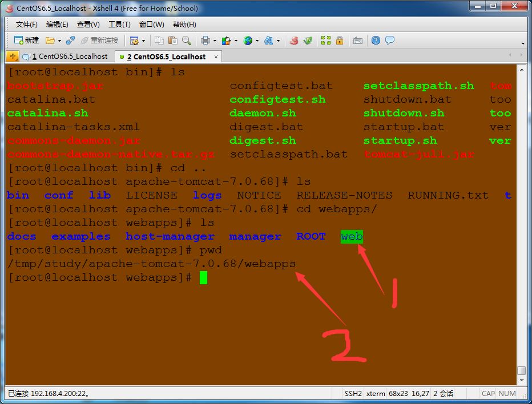Close tab 2 CentOS6.5_Localhost
532x404 pixels.
coord(216,57)
